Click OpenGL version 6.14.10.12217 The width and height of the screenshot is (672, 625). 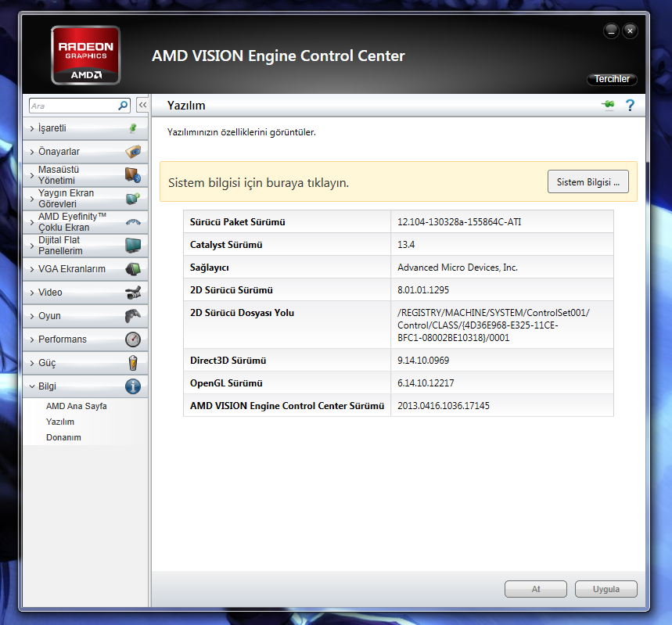[x=426, y=383]
